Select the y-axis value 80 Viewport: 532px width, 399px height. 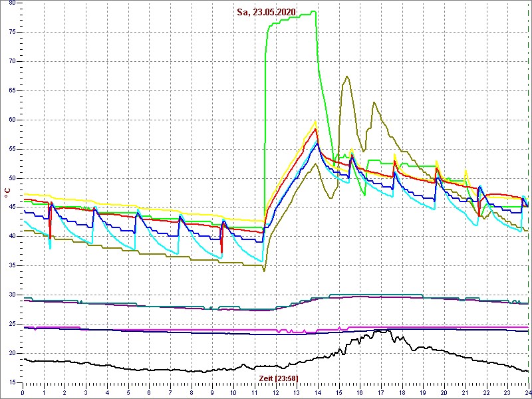pos(11,3)
